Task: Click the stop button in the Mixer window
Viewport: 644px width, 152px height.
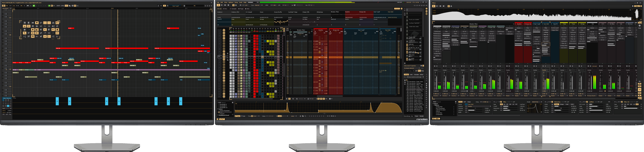Action: tap(440, 6)
